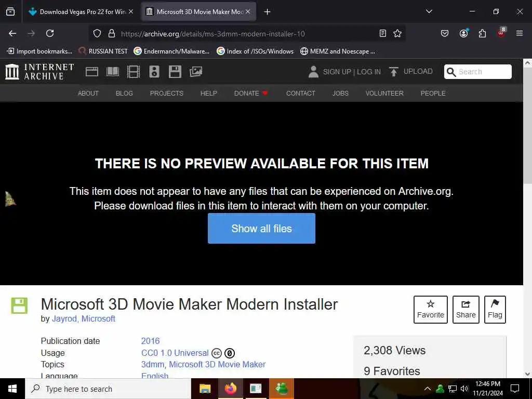Image resolution: width=532 pixels, height=399 pixels.
Task: Go back to the previous page
Action: [12, 33]
